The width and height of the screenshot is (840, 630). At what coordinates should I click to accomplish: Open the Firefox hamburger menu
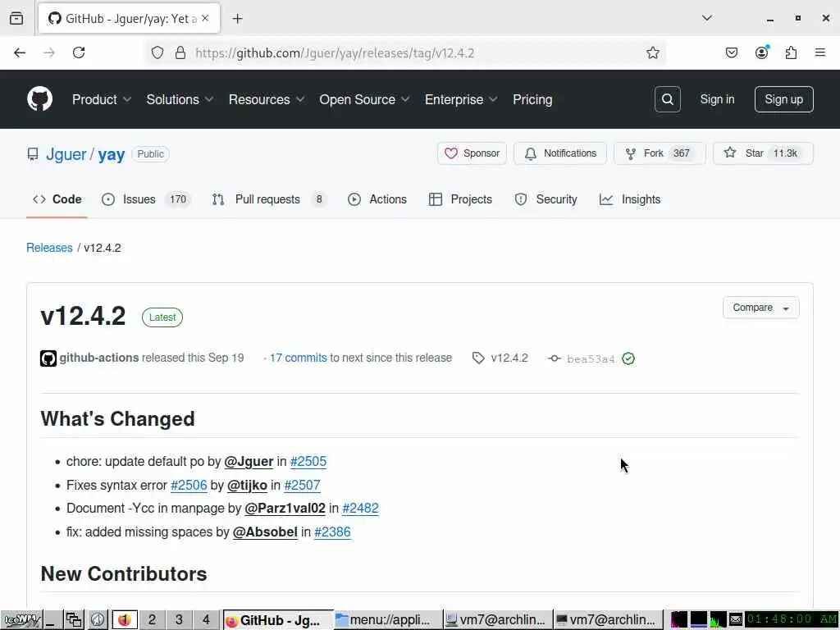coord(819,52)
